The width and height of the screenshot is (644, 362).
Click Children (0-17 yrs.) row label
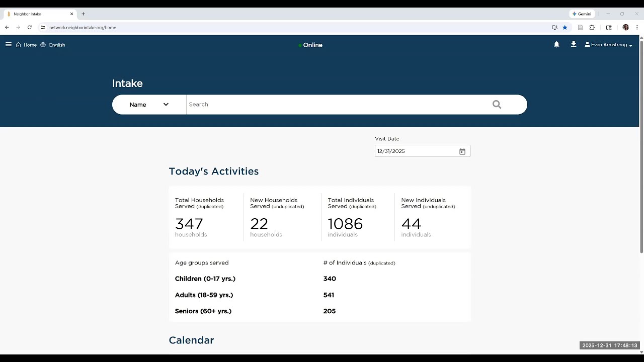(205, 279)
